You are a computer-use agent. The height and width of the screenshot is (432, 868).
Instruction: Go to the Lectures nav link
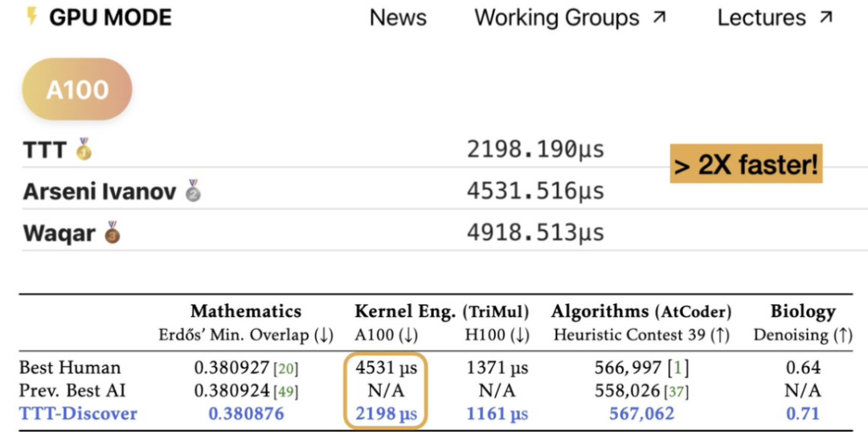tap(761, 18)
